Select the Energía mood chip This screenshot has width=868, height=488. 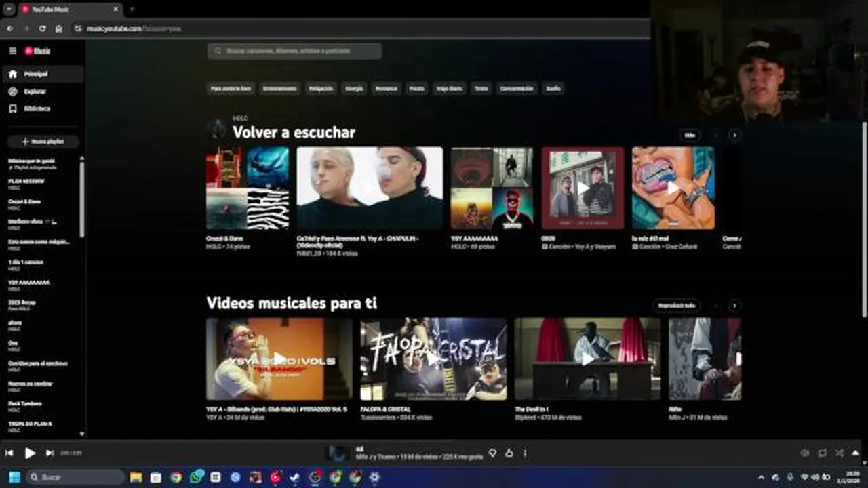(x=354, y=89)
